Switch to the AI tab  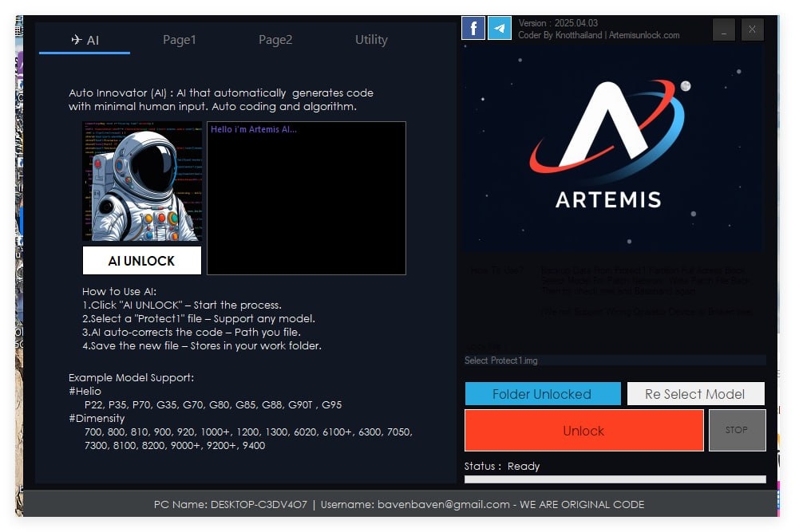[85, 40]
